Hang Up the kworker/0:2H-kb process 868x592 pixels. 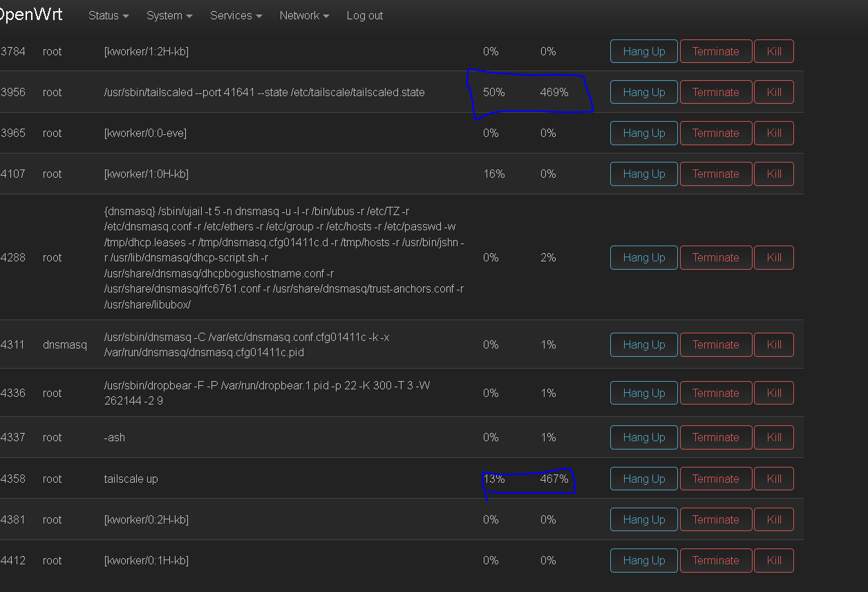coord(644,519)
